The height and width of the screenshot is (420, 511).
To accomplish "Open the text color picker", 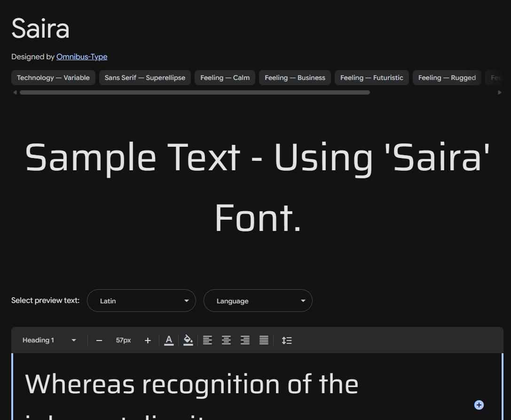I will [x=169, y=341].
